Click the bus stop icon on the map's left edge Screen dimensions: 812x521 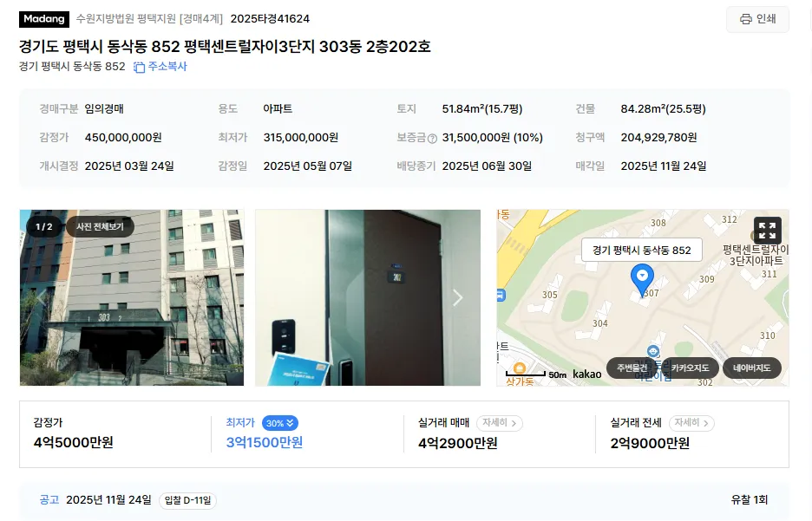[x=501, y=296]
